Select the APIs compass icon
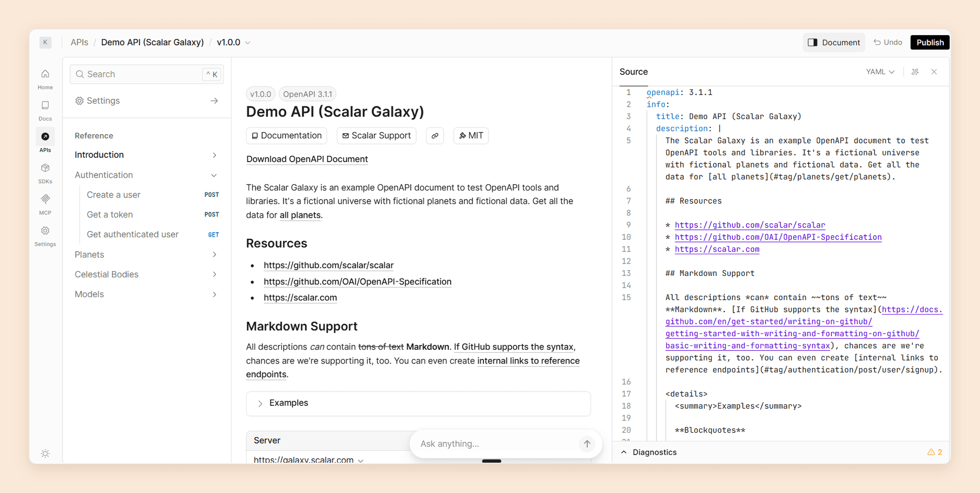The width and height of the screenshot is (980, 493). tap(45, 137)
